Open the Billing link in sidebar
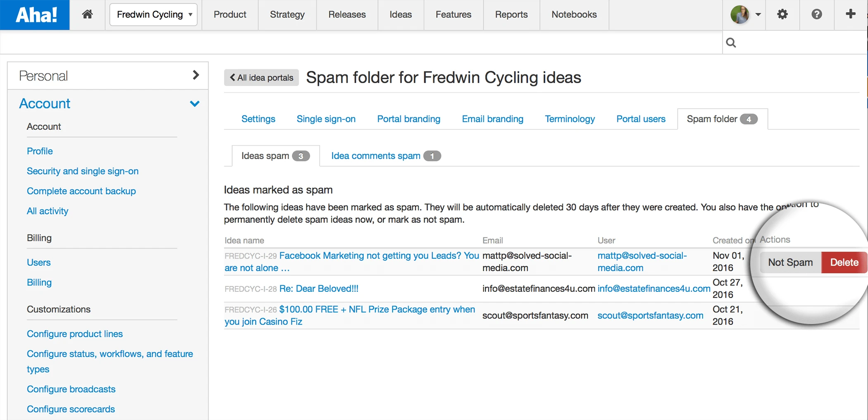This screenshot has height=420, width=868. pyautogui.click(x=39, y=282)
